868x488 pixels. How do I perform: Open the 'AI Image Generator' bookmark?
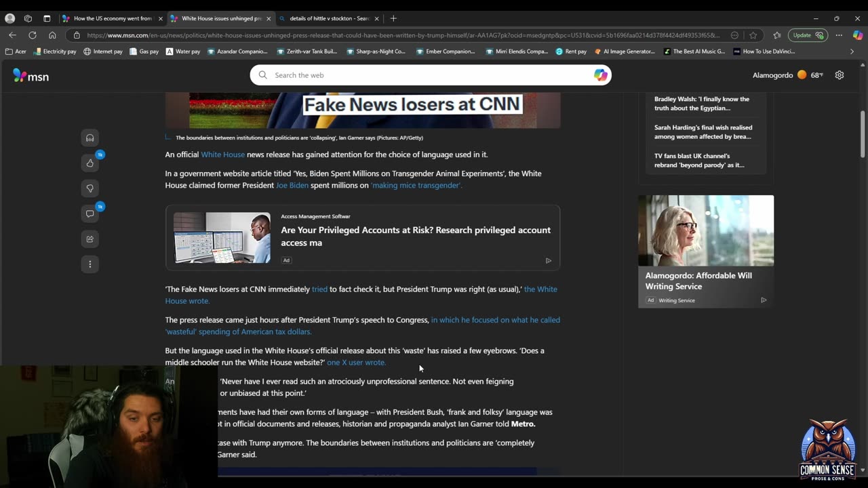pos(624,52)
